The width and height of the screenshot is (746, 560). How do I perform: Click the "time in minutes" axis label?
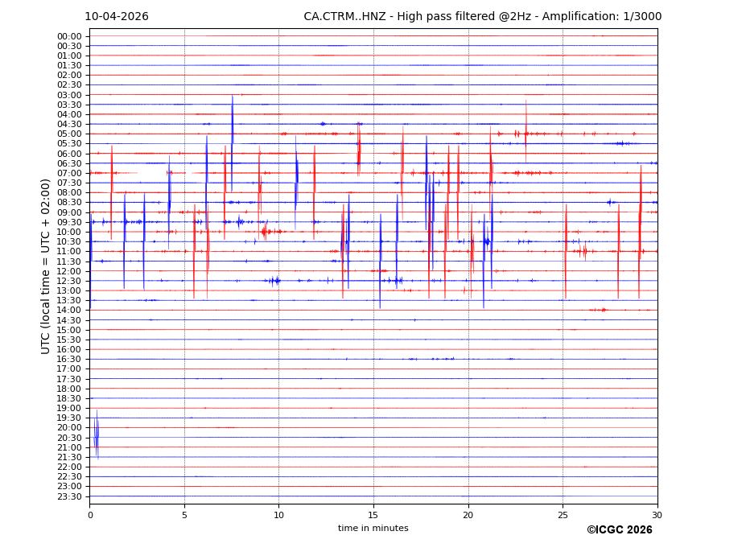(373, 529)
